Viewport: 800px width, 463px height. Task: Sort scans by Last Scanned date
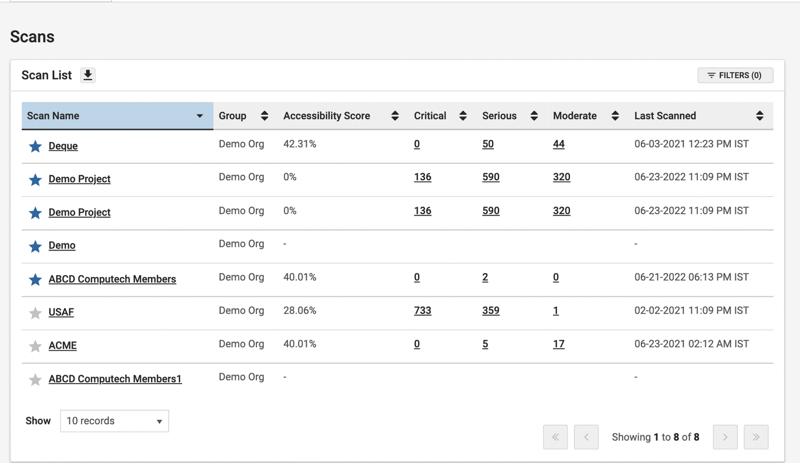pyautogui.click(x=699, y=116)
